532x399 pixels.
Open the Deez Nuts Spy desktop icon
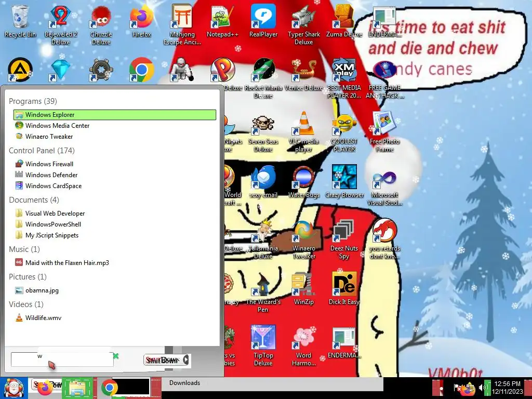pyautogui.click(x=344, y=239)
